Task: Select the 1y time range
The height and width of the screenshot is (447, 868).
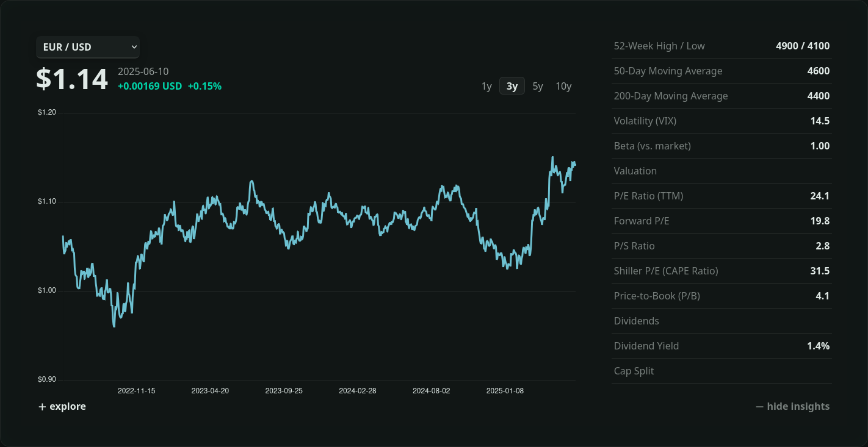Action: tap(486, 86)
